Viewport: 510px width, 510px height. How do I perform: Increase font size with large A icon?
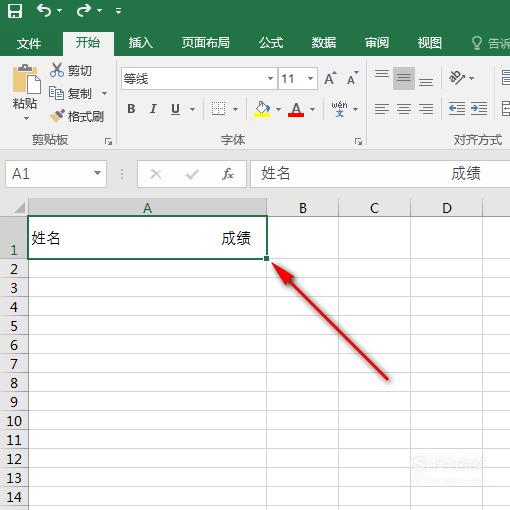[x=330, y=78]
